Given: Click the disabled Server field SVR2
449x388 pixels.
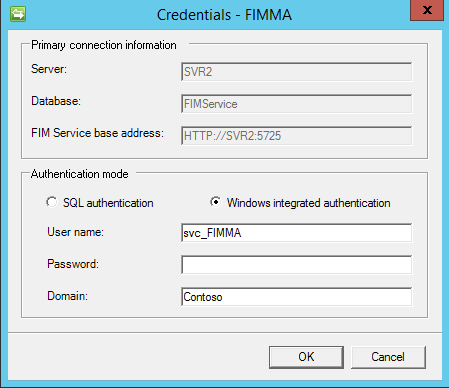Looking at the screenshot, I should [x=296, y=72].
